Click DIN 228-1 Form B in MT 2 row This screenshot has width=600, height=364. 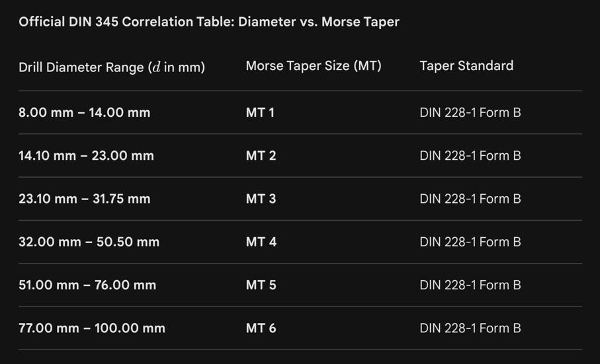pyautogui.click(x=470, y=156)
